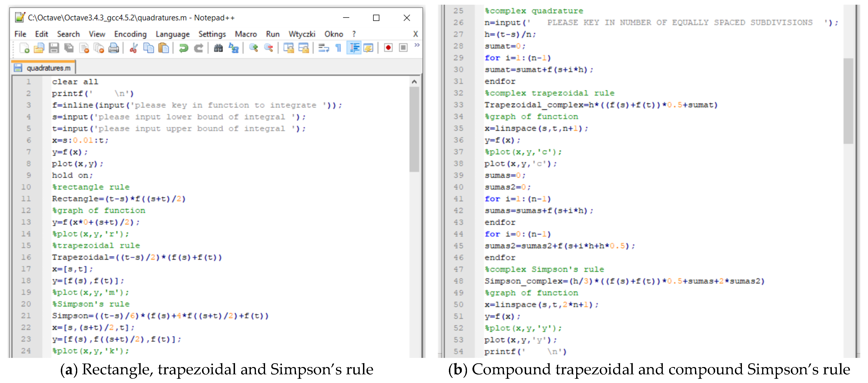This screenshot has width=868, height=383.
Task: Click the left editor's vertical scrollbar thumb
Action: pos(414,130)
